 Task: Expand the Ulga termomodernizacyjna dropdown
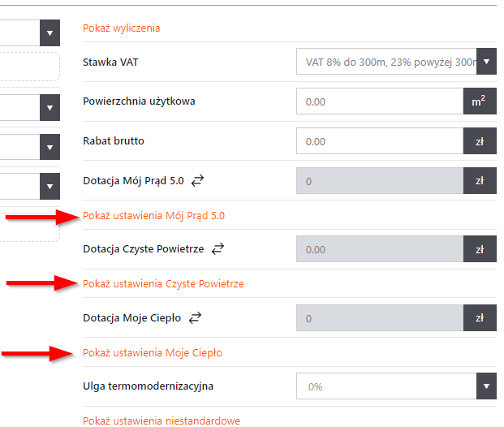coord(486,386)
